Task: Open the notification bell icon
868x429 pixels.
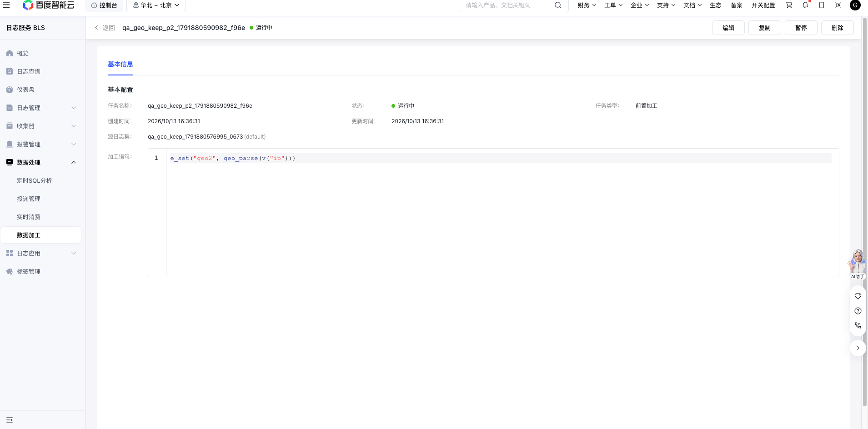Action: click(x=805, y=5)
